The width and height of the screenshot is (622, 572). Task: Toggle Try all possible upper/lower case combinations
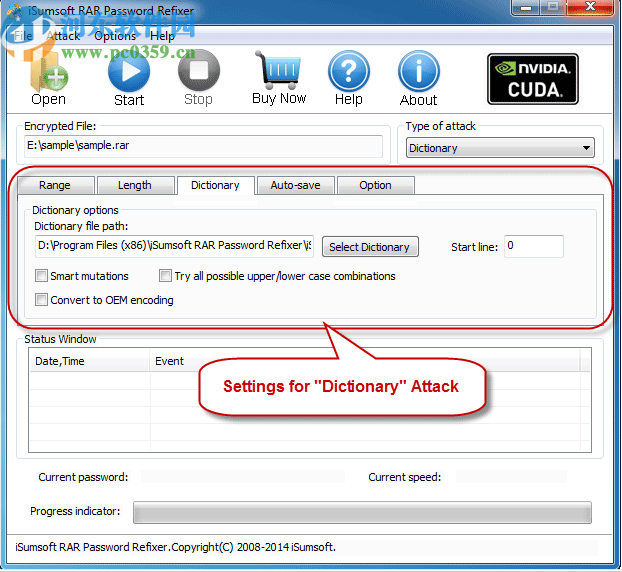click(x=165, y=276)
